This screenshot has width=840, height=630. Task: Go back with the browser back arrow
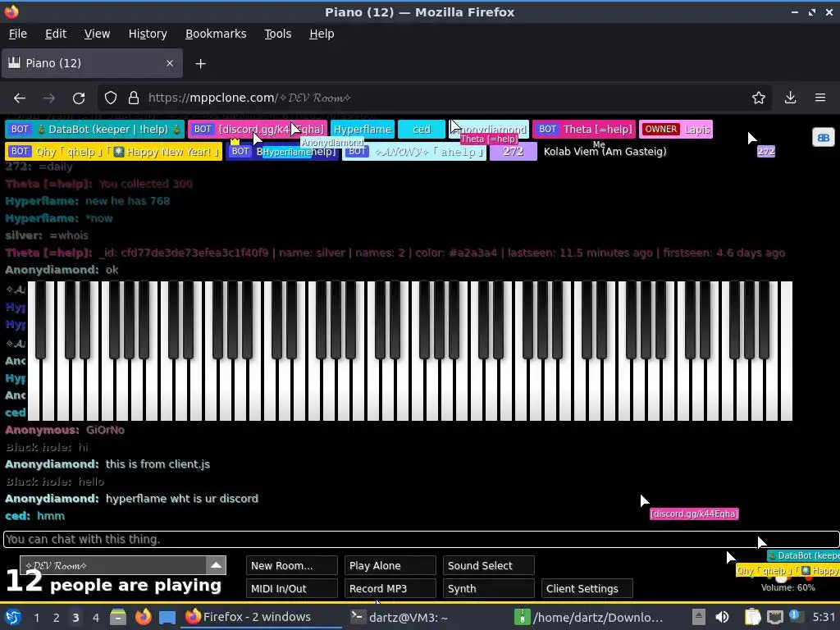20,98
